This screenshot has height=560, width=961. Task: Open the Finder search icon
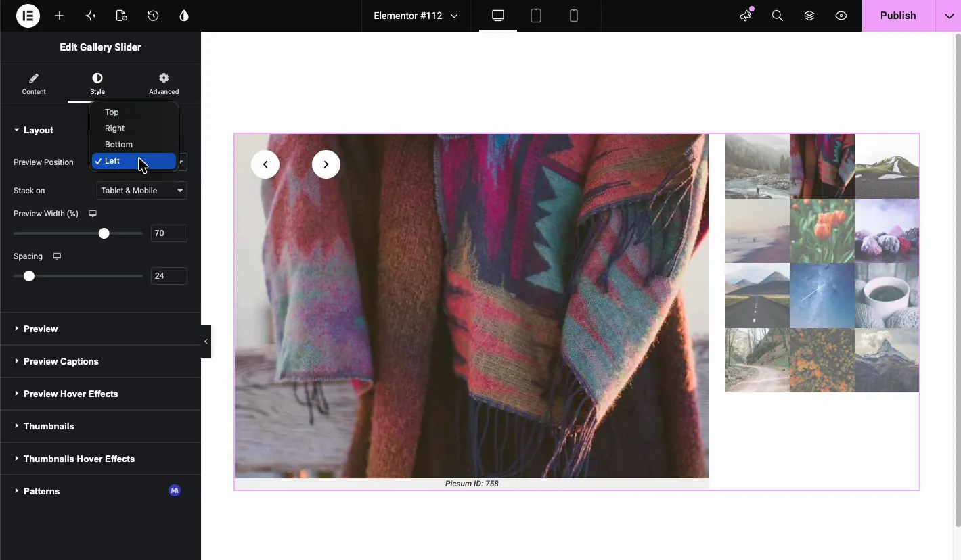(778, 16)
